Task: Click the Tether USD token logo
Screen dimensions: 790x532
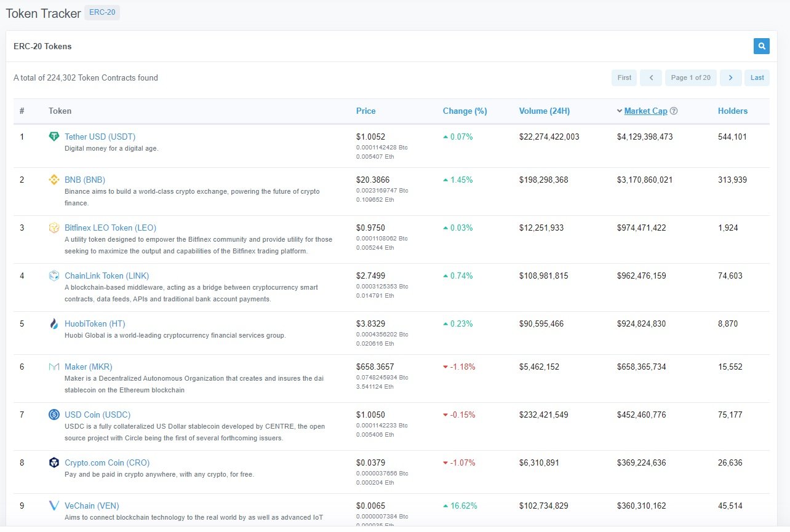Action: click(54, 137)
